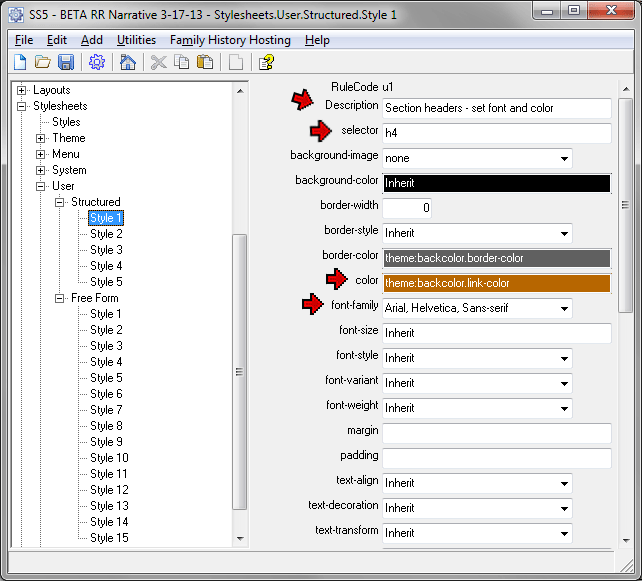Collapse the Structured tree node
This screenshot has height=581, width=642.
[x=59, y=202]
